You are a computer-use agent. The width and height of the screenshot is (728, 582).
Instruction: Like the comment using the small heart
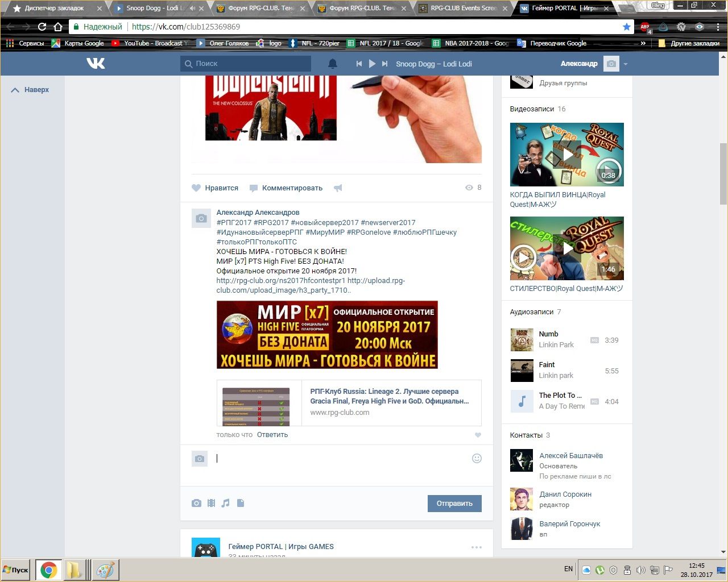[478, 435]
